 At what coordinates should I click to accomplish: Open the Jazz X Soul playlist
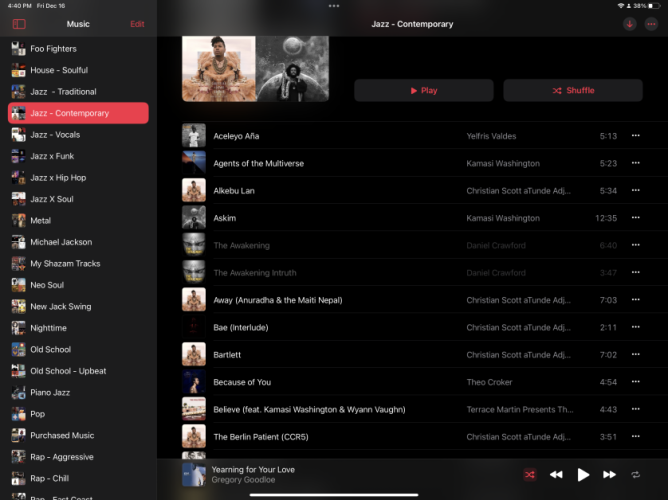coord(78,199)
